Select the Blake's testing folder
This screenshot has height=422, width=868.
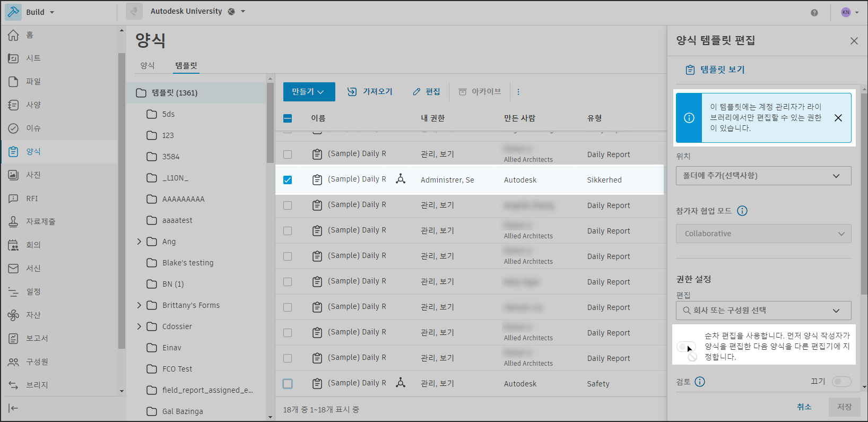[x=188, y=263]
